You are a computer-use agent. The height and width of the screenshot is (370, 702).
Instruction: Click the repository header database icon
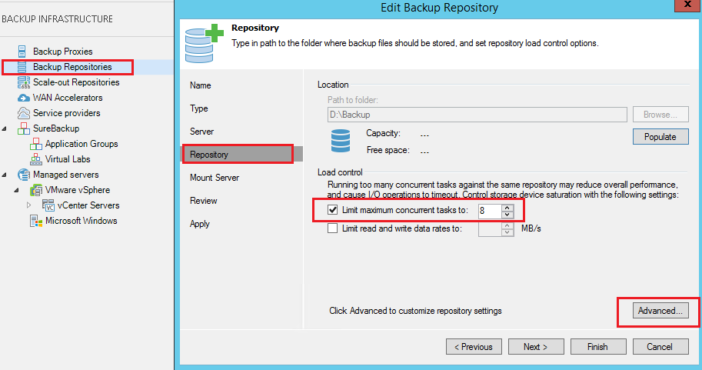point(204,44)
